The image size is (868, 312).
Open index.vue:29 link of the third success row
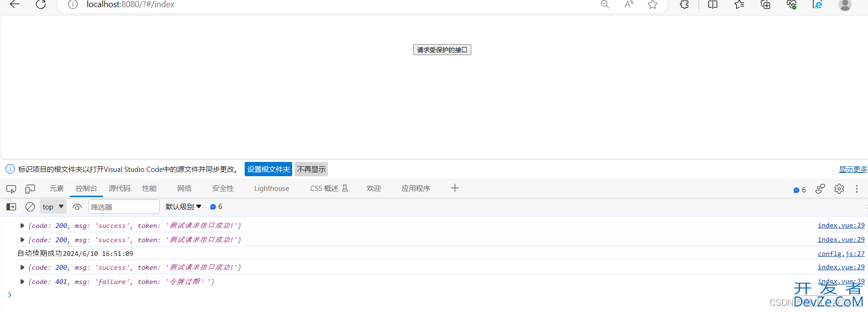click(x=841, y=267)
